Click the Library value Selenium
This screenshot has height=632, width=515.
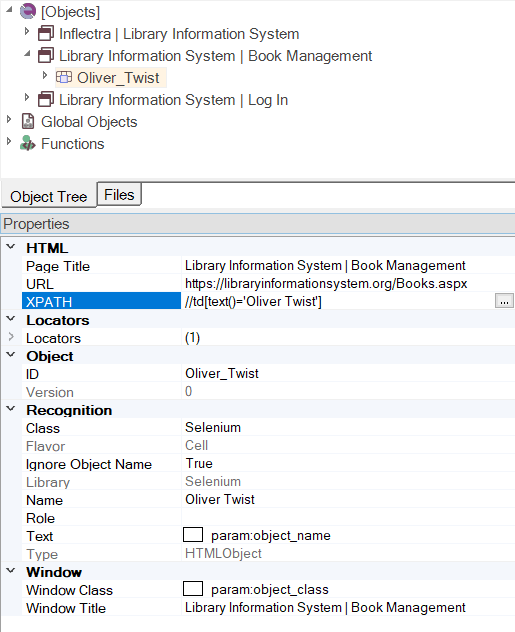point(213,481)
